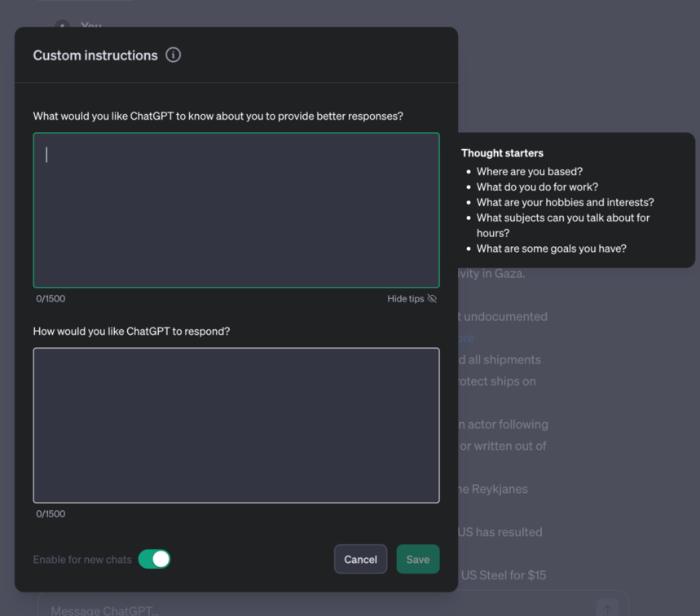Select the 'What are some goals you have?' tip

[552, 249]
